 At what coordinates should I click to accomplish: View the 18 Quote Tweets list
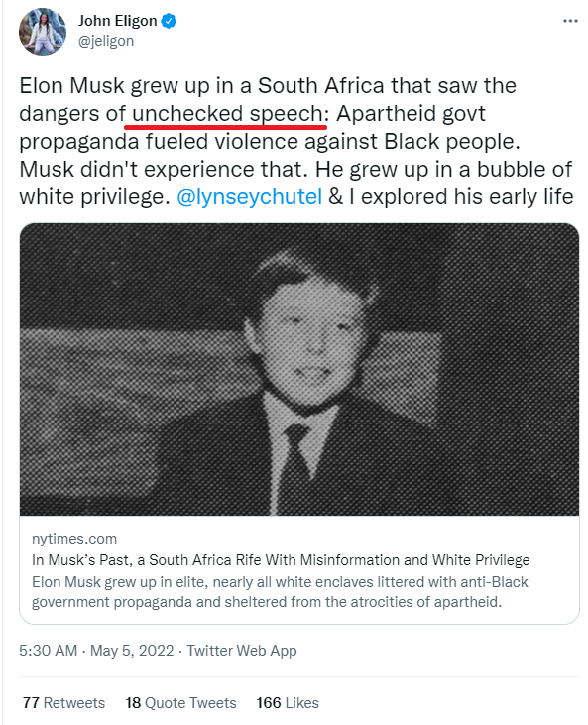[x=180, y=703]
